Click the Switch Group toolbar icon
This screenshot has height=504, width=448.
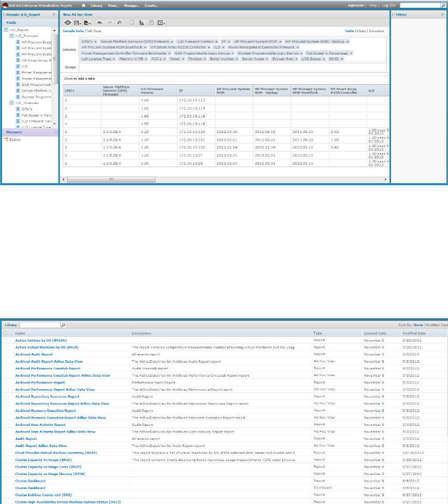(132, 23)
